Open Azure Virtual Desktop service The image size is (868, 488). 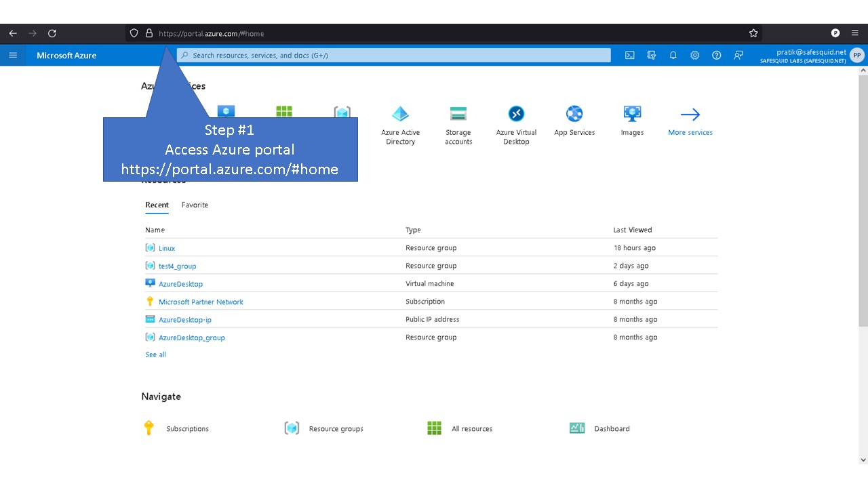point(517,125)
